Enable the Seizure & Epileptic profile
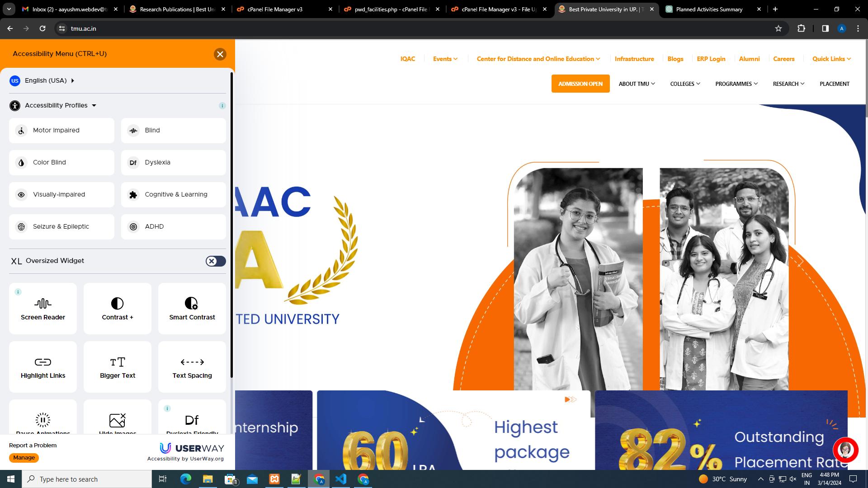This screenshot has width=868, height=488. 61,227
